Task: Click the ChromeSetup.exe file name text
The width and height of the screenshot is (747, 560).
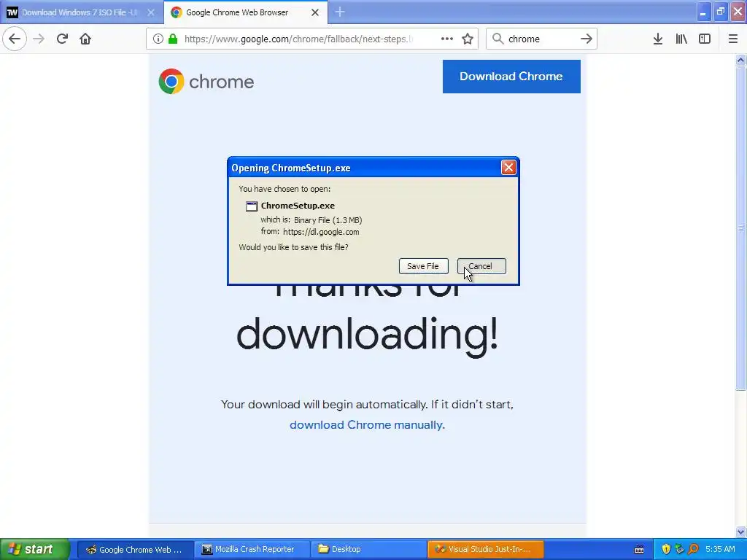Action: click(x=298, y=206)
